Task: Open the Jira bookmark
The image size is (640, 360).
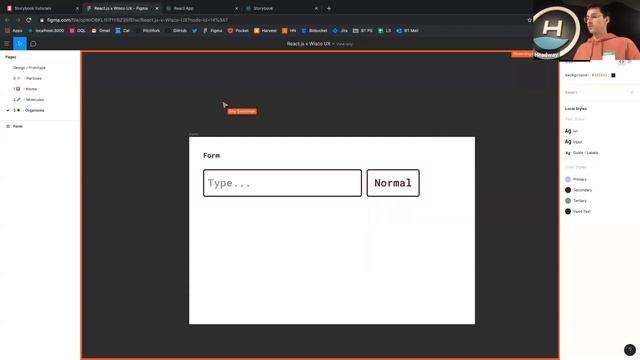Action: click(340, 31)
